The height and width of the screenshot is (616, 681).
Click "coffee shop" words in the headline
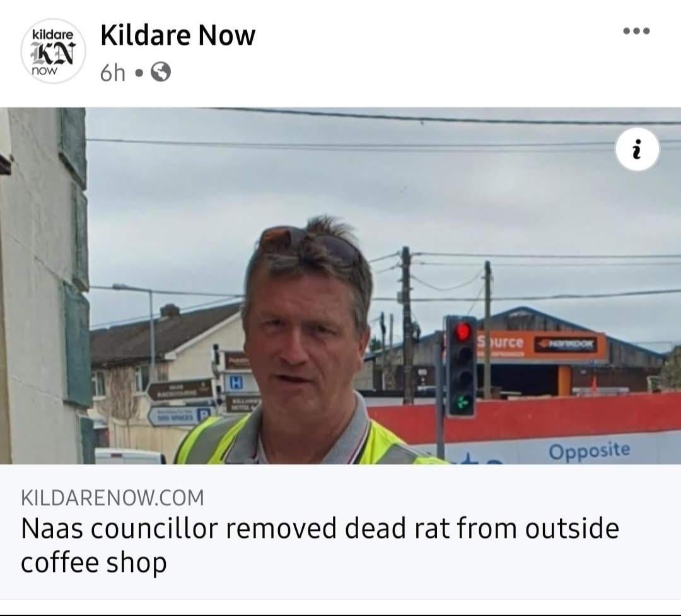[94, 562]
